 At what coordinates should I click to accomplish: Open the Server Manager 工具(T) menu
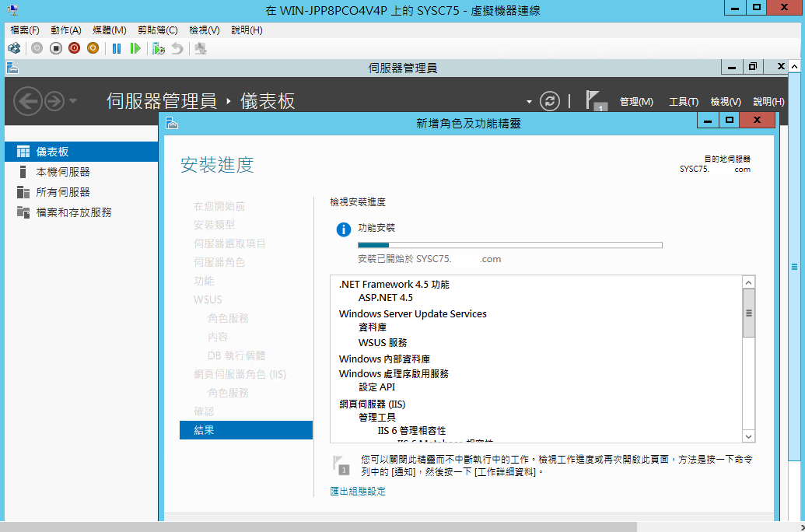pyautogui.click(x=684, y=102)
